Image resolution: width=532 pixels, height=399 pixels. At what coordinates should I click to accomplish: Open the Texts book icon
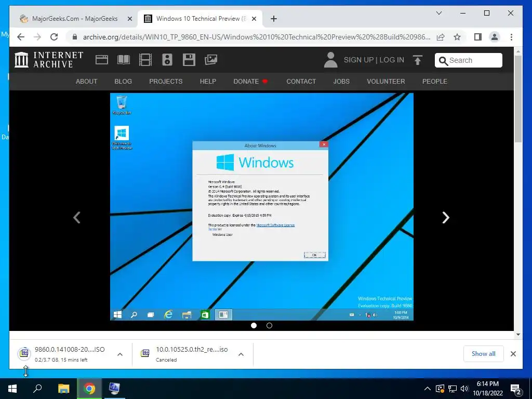[124, 60]
